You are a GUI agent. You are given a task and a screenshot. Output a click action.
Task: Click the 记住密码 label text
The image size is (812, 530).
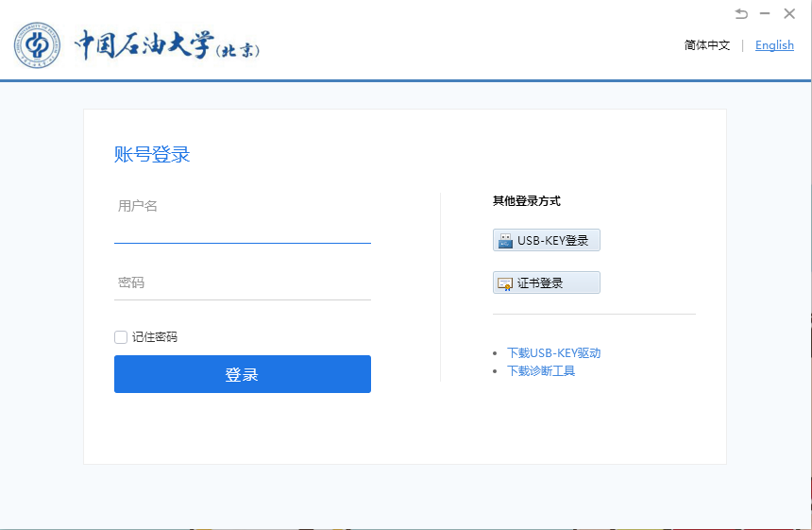point(155,337)
